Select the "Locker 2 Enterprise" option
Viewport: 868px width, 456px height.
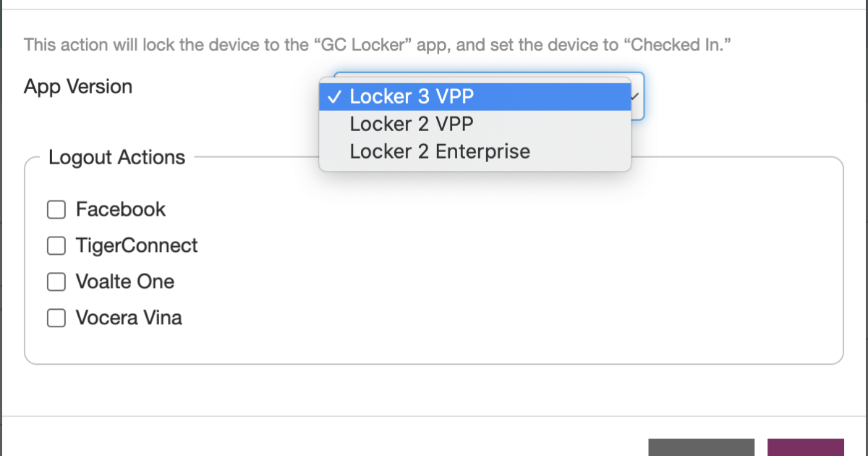[x=441, y=151]
